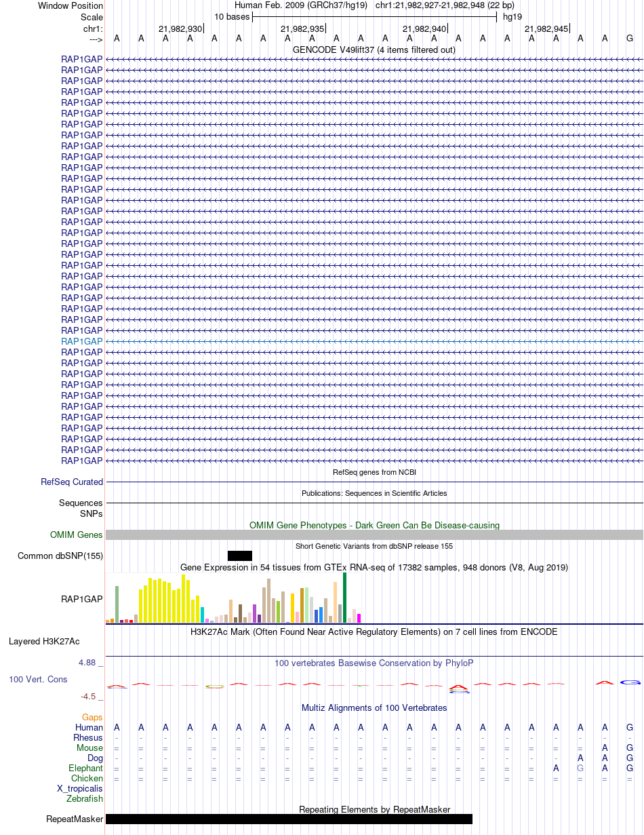The height and width of the screenshot is (835, 644).
Task: Click the gray G base in Elephant row
Action: [580, 768]
